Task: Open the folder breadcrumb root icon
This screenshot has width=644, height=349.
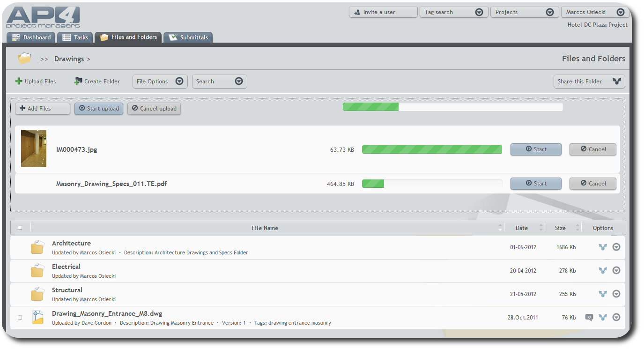Action: coord(24,58)
